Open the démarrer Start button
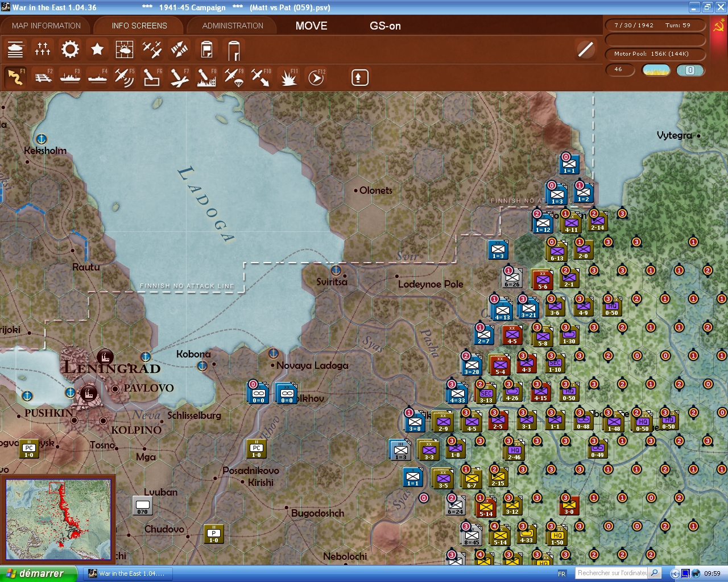The image size is (728, 582). [38, 573]
